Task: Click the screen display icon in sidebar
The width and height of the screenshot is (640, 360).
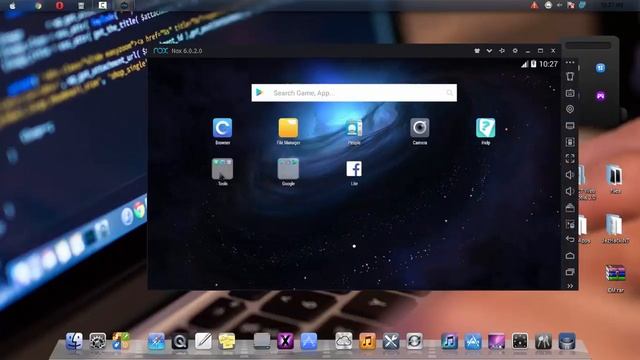Action: [x=570, y=126]
